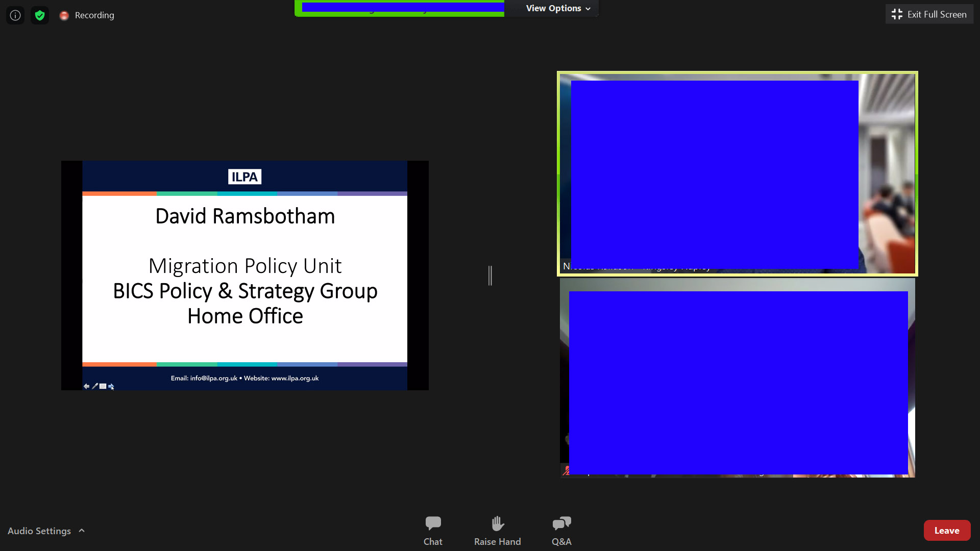Viewport: 980px width, 551px height.
Task: Advance to the next slide
Action: [x=111, y=386]
